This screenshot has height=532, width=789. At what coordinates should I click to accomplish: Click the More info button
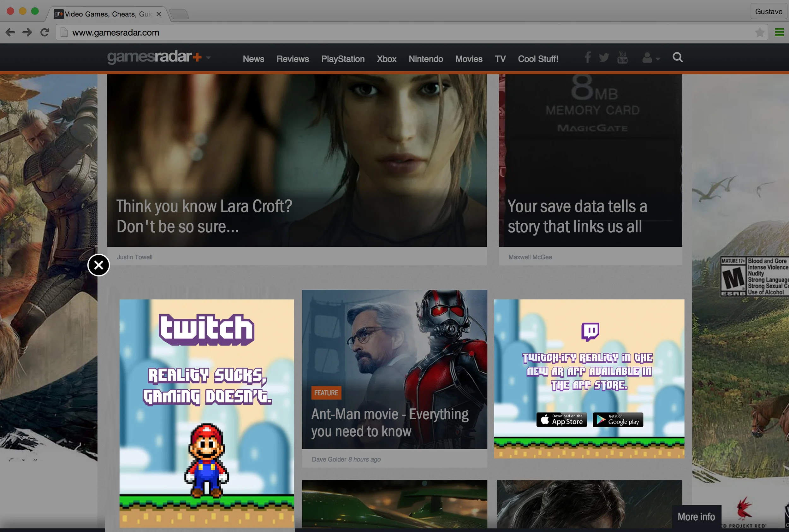(x=696, y=517)
